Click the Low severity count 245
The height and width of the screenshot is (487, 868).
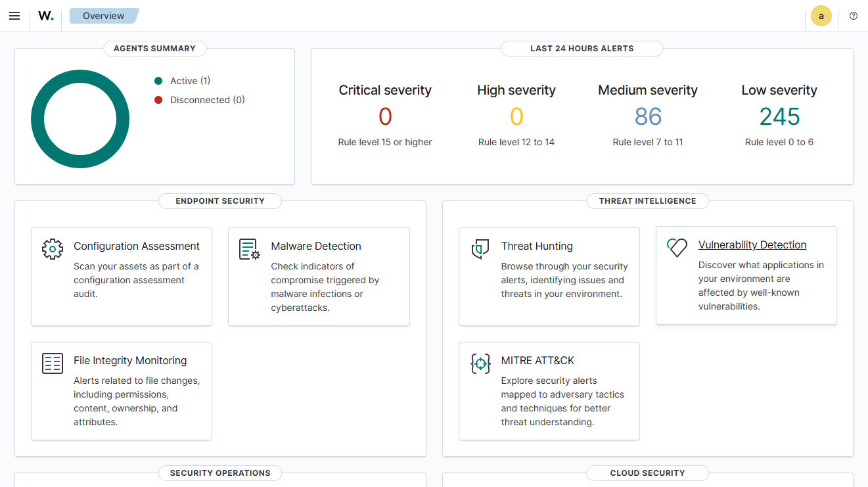(779, 117)
